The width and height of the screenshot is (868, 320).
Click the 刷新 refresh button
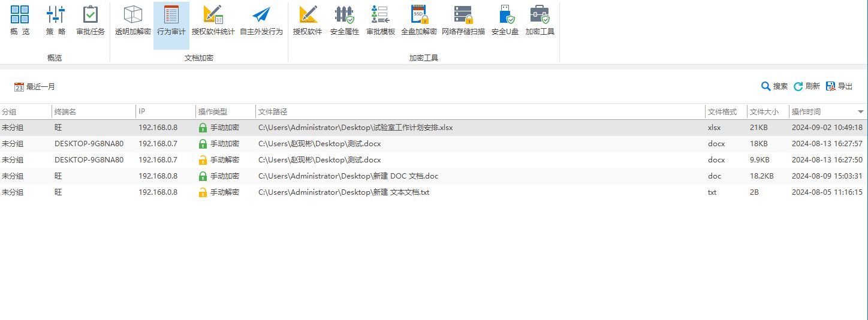807,86
